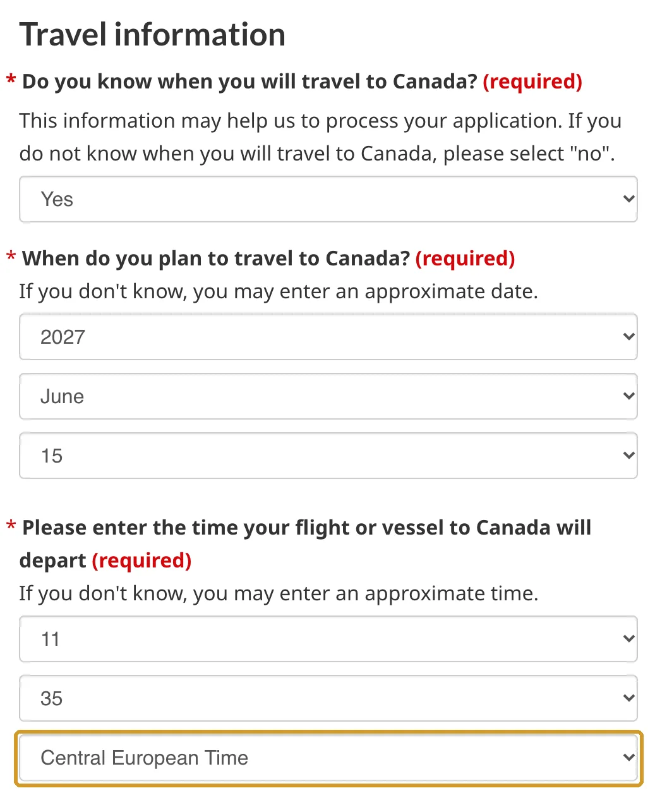
Task: Click the chevron arrow beside June
Action: [628, 396]
